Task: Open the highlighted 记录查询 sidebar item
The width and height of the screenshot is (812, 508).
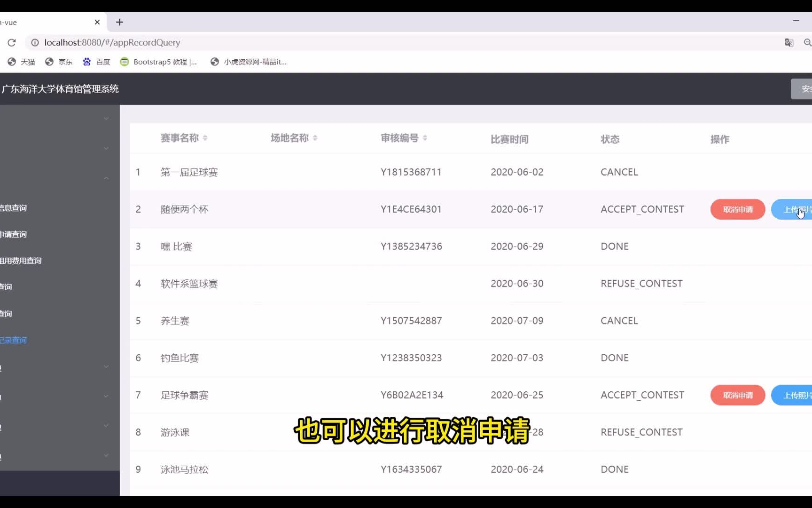Action: click(x=13, y=340)
